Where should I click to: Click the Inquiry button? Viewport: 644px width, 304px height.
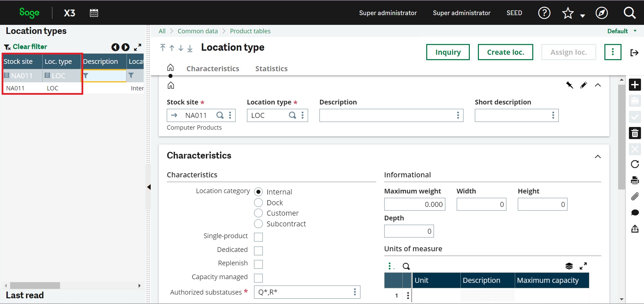point(448,52)
